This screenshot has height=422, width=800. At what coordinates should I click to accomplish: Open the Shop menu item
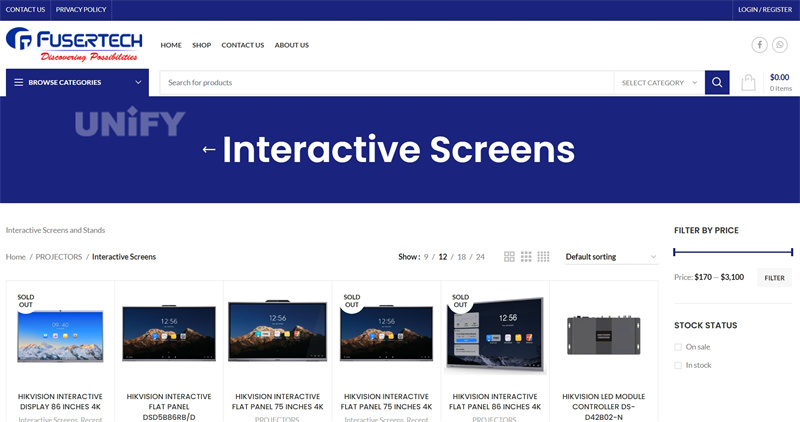[x=202, y=45]
